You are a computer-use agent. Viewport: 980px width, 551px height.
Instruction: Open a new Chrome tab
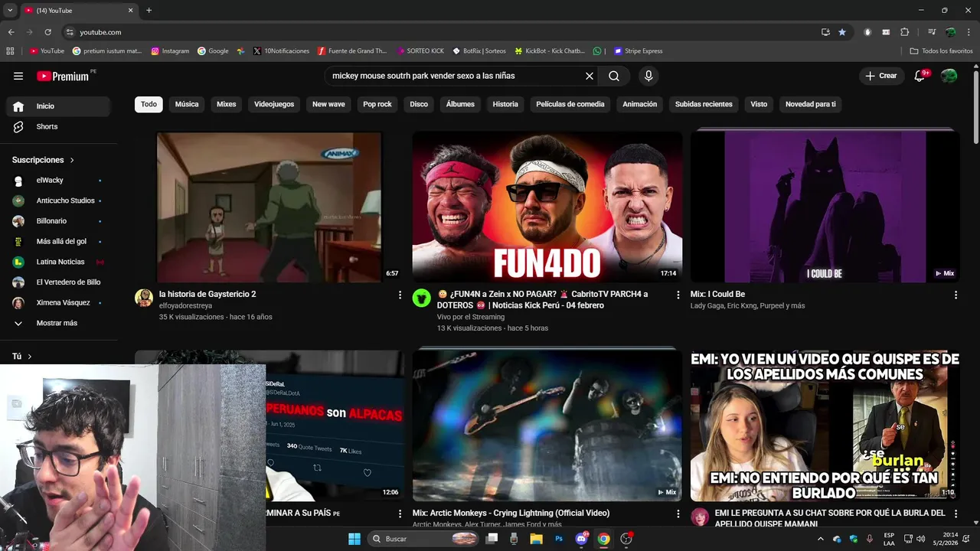tap(149, 11)
